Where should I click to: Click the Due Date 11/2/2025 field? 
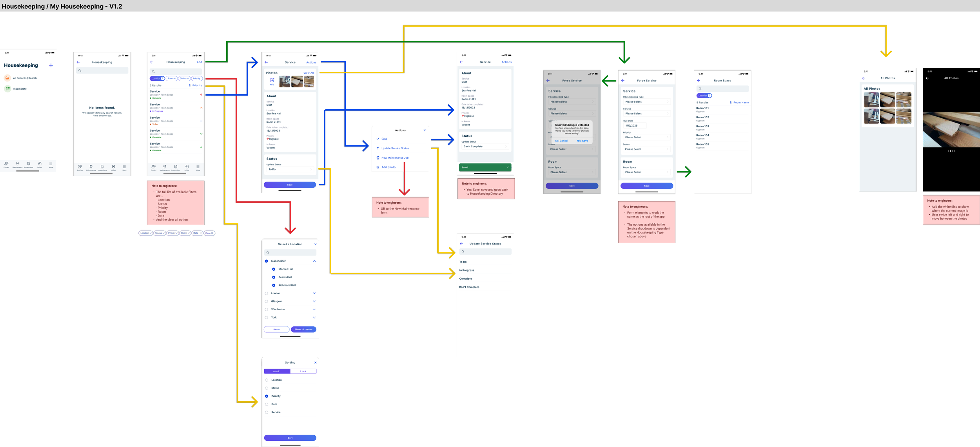pyautogui.click(x=634, y=126)
